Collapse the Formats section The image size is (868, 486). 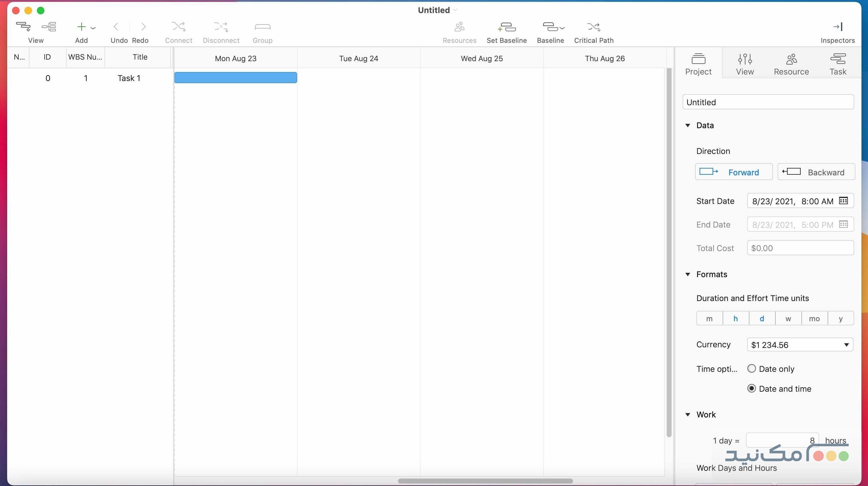(688, 274)
